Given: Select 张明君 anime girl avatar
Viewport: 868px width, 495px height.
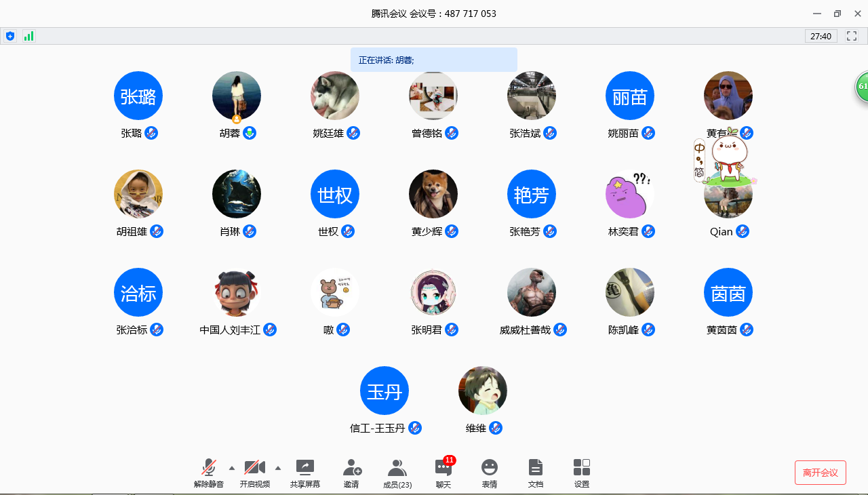Looking at the screenshot, I should (433, 292).
